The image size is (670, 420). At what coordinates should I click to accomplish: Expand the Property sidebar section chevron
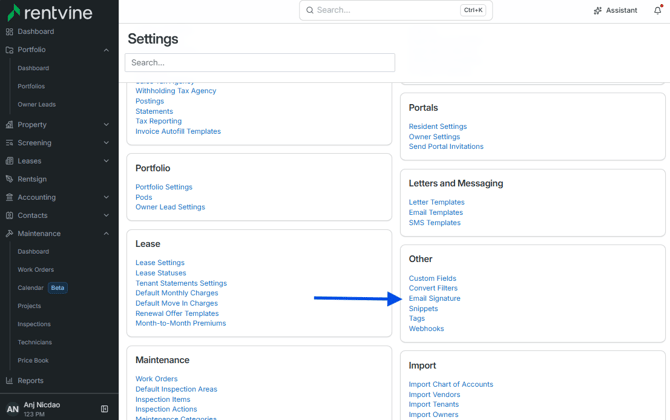(106, 125)
